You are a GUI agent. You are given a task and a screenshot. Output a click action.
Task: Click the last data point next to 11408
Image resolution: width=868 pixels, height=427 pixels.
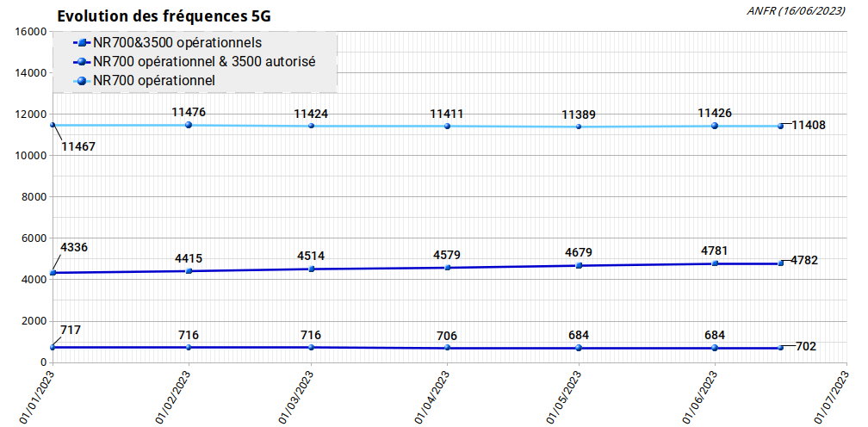click(x=780, y=126)
